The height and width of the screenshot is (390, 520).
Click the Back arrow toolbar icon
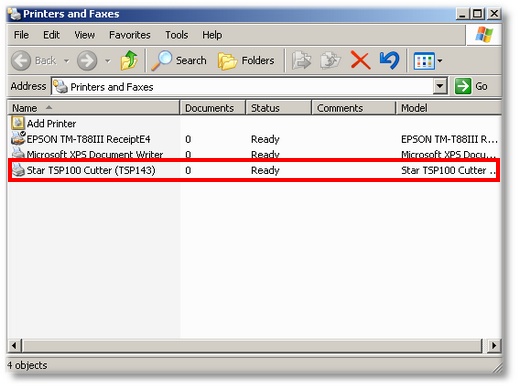[21, 61]
